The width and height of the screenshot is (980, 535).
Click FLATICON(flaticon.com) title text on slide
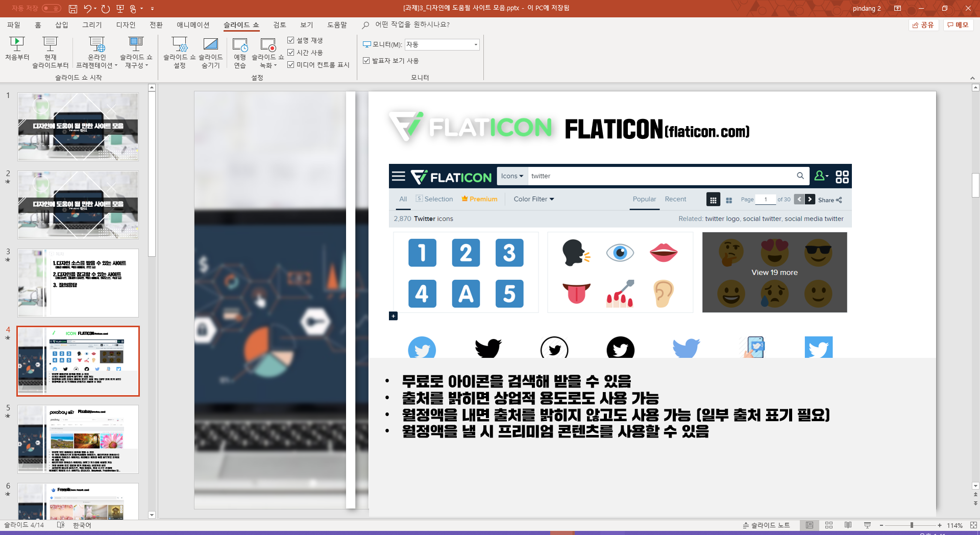coord(657,129)
